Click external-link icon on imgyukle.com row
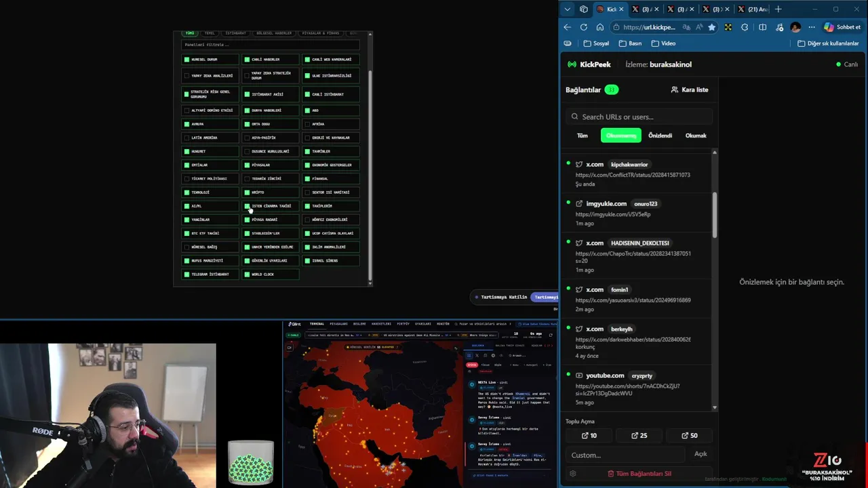 click(579, 203)
